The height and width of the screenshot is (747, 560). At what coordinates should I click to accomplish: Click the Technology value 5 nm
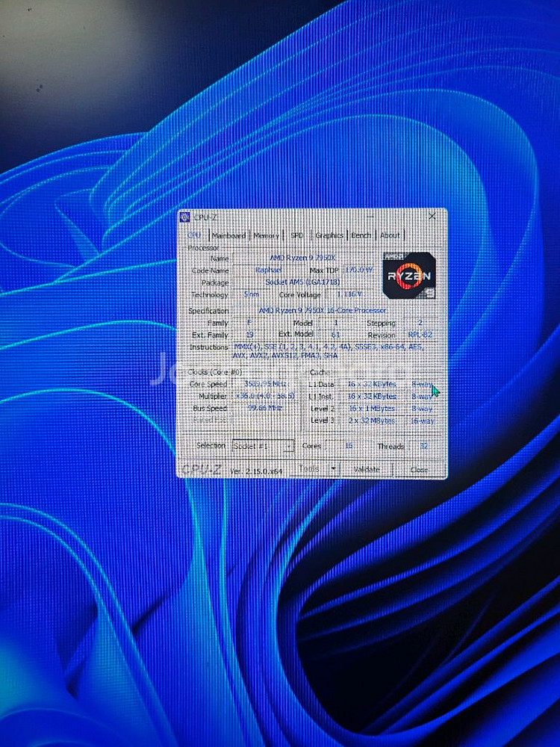point(252,295)
